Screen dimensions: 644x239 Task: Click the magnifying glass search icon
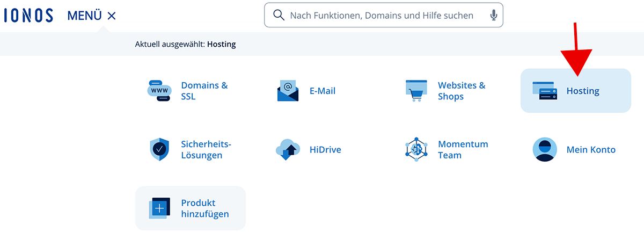pos(279,16)
